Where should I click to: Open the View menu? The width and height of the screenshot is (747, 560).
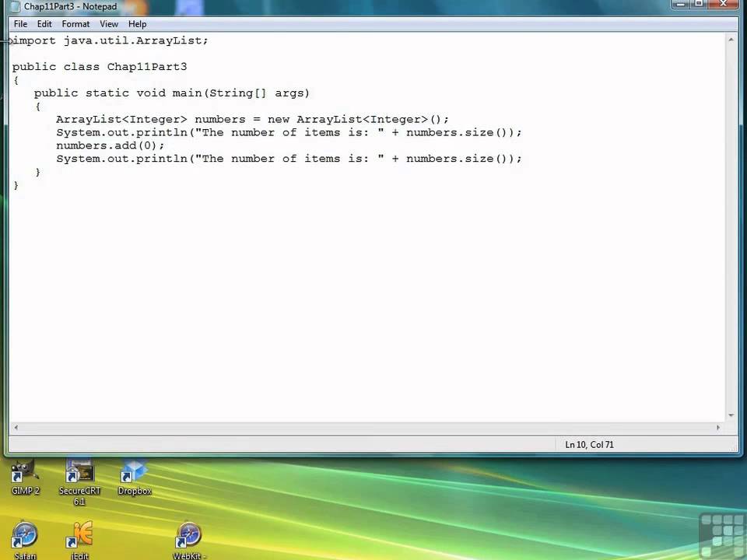pyautogui.click(x=109, y=24)
